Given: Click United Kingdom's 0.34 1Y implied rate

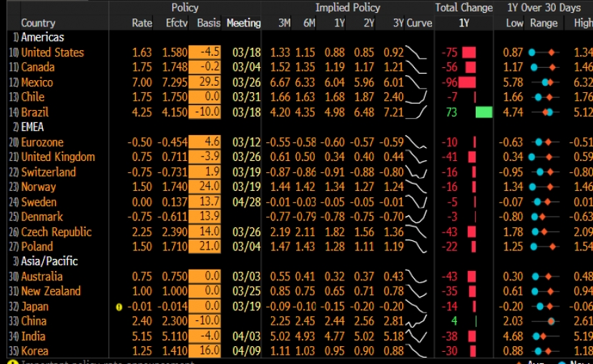Looking at the screenshot, I should (x=335, y=157).
